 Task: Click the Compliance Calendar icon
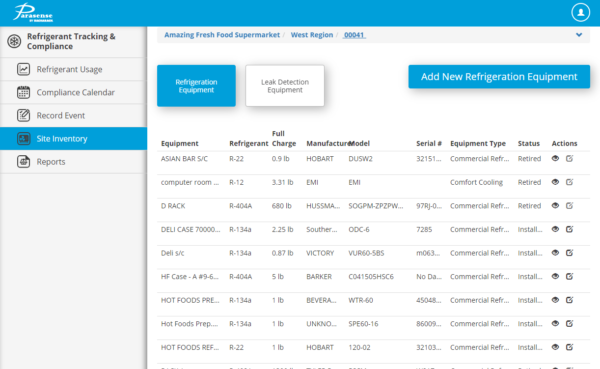(x=23, y=92)
